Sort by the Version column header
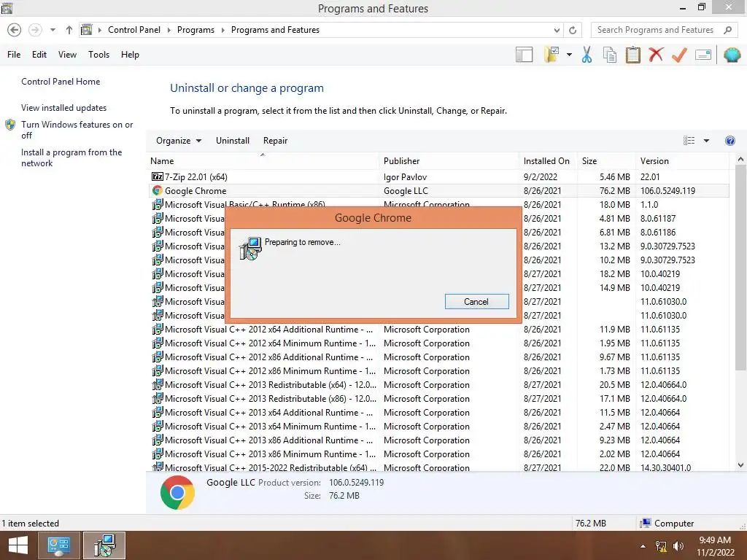Image resolution: width=747 pixels, height=560 pixels. coord(682,161)
